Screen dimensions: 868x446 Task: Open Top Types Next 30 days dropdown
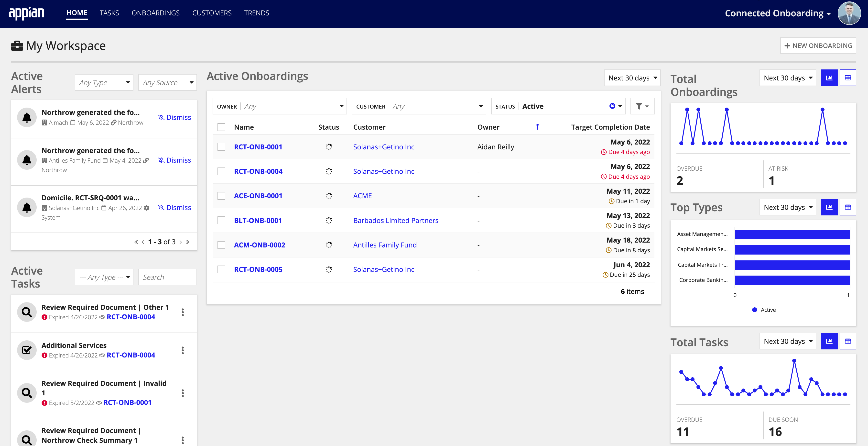(x=788, y=207)
